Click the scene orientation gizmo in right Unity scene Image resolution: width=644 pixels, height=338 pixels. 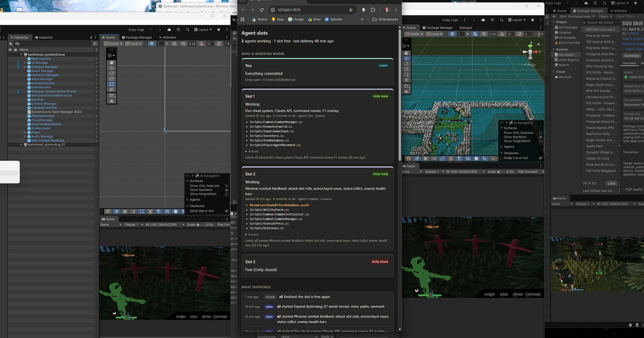click(530, 52)
